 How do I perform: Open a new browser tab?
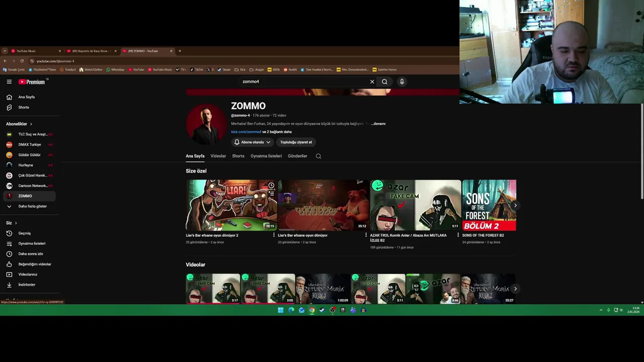[180, 51]
